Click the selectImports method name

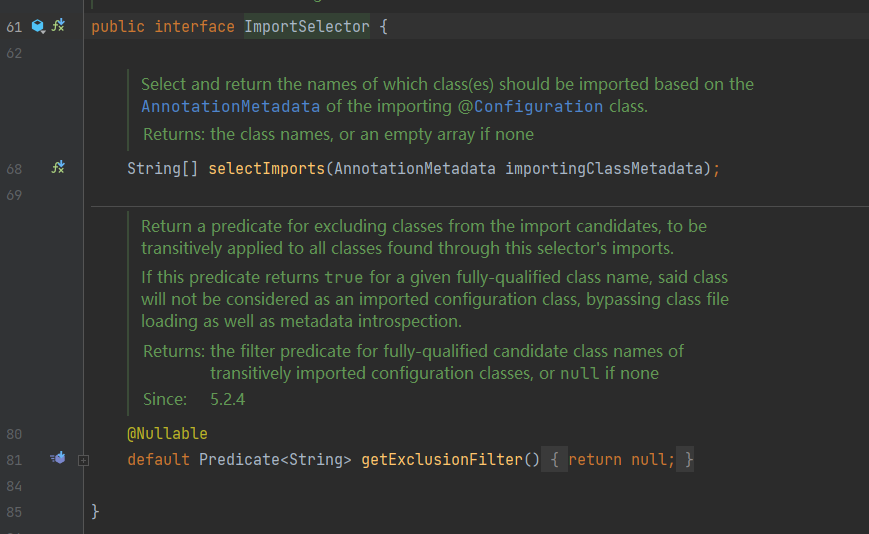266,168
